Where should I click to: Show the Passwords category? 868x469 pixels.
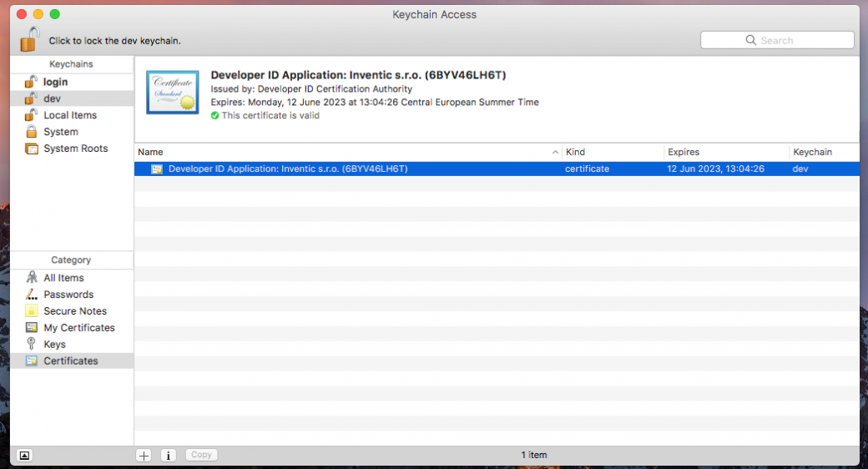coord(72,295)
